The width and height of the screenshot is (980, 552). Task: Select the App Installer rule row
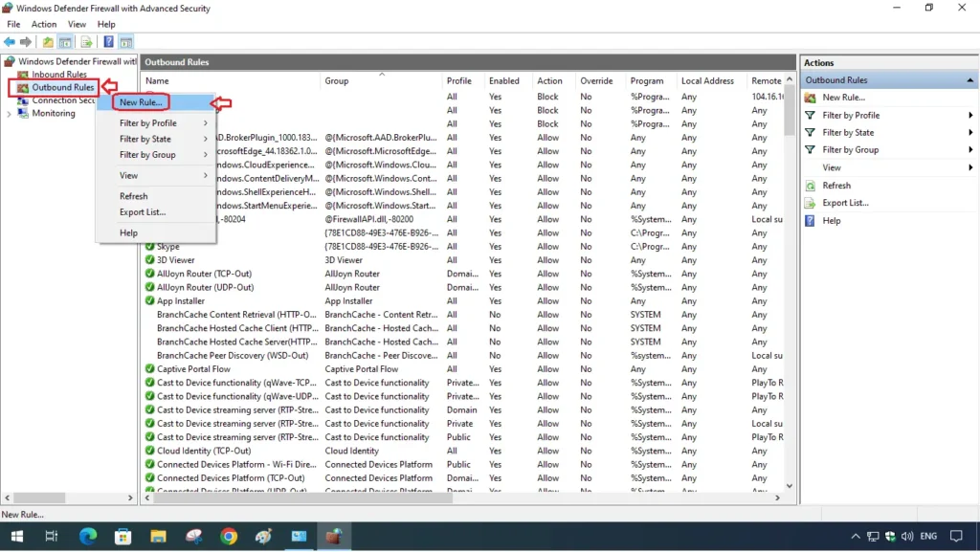[x=463, y=301]
